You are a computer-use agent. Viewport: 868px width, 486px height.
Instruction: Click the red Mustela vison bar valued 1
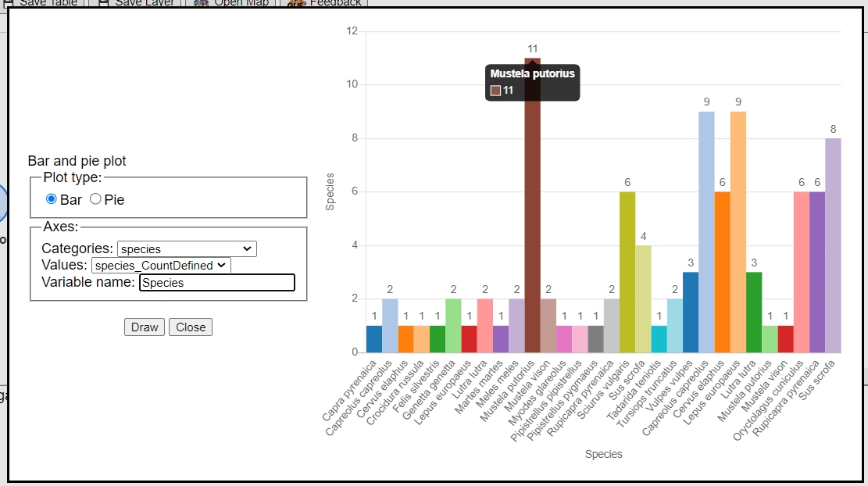[785, 339]
